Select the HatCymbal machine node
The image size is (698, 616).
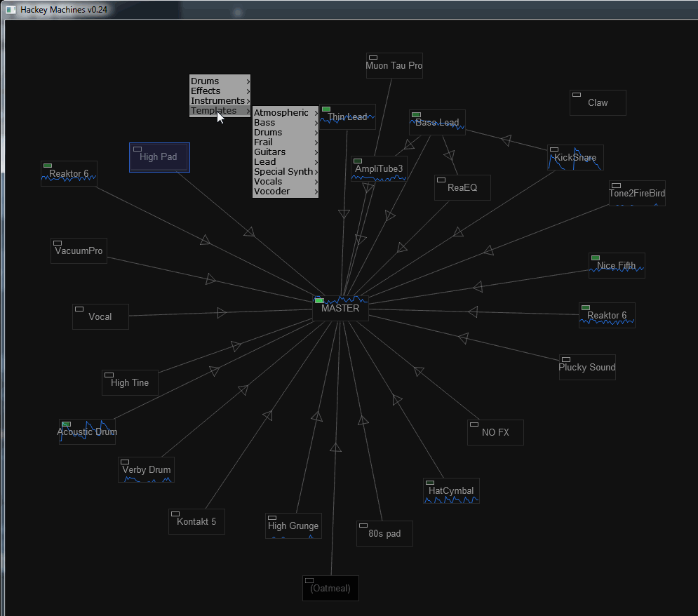451,491
